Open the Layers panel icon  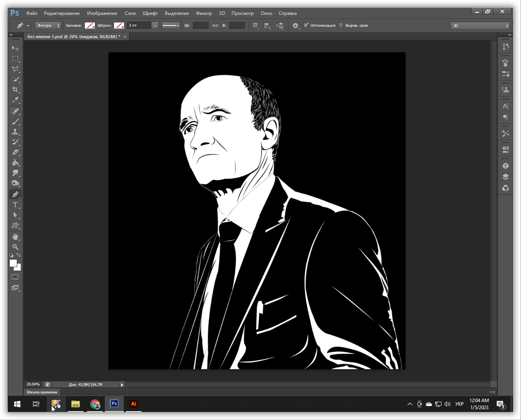[505, 177]
